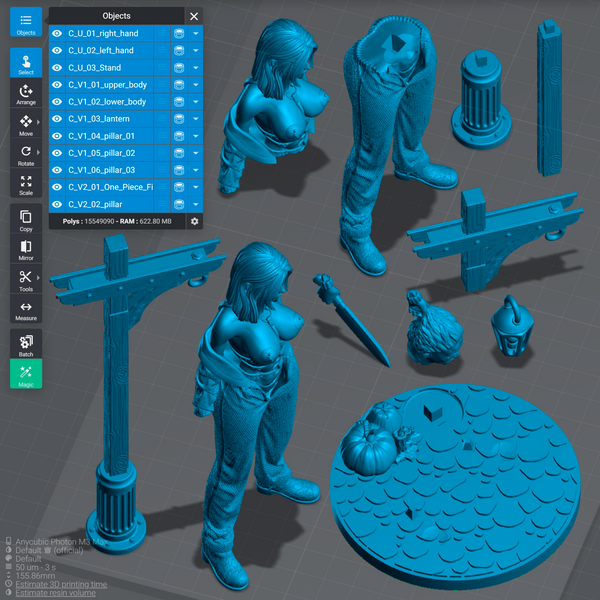Toggle eye for C_V1_04_pillar_01
This screenshot has width=600, height=600.
57,136
